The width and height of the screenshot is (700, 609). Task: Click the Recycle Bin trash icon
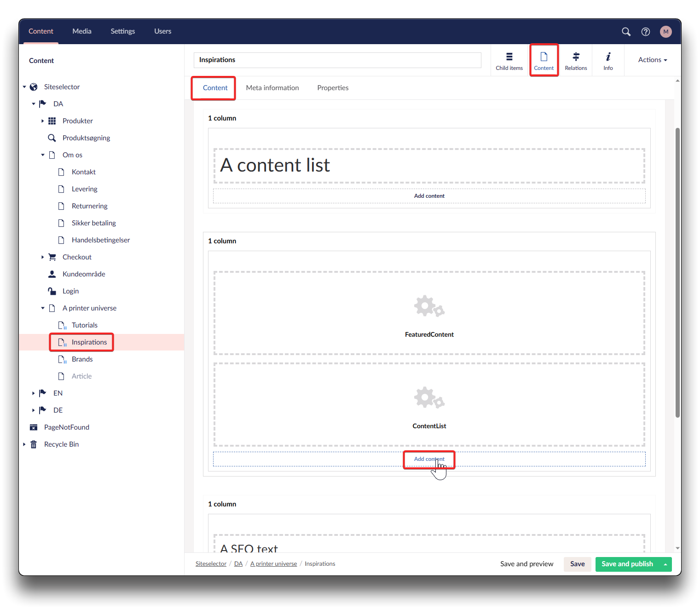pyautogui.click(x=34, y=444)
